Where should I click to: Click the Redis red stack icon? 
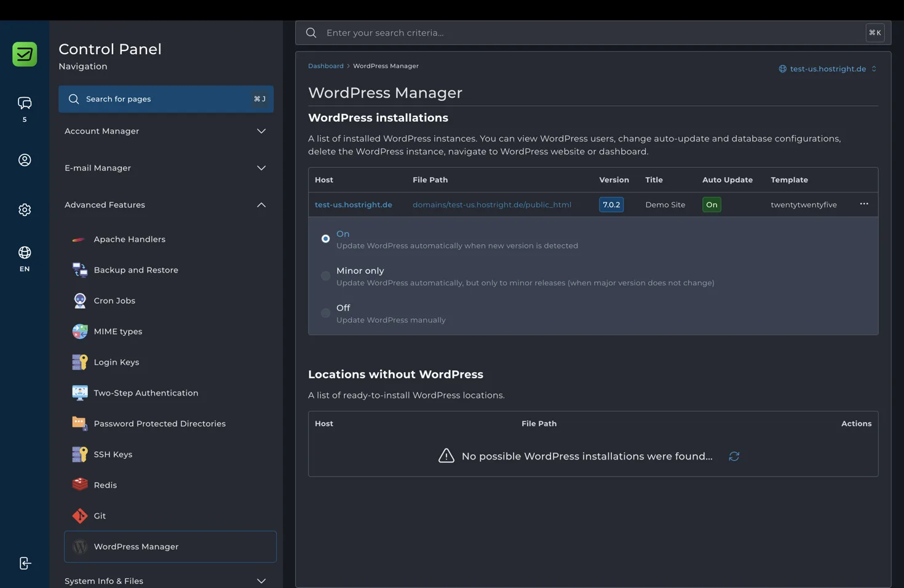[79, 485]
